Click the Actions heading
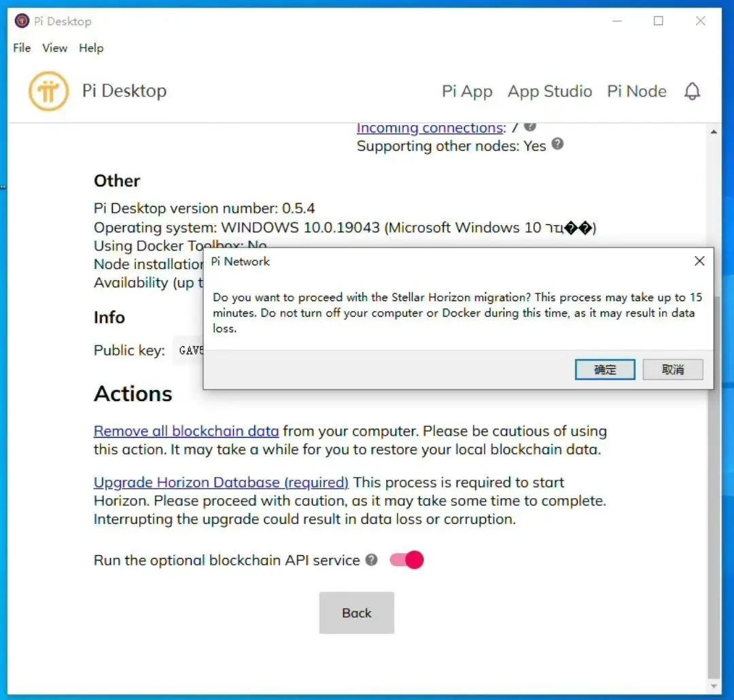 [x=133, y=393]
